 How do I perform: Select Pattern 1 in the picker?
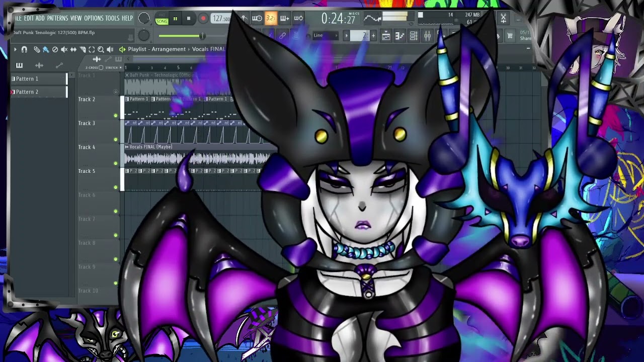click(x=39, y=79)
